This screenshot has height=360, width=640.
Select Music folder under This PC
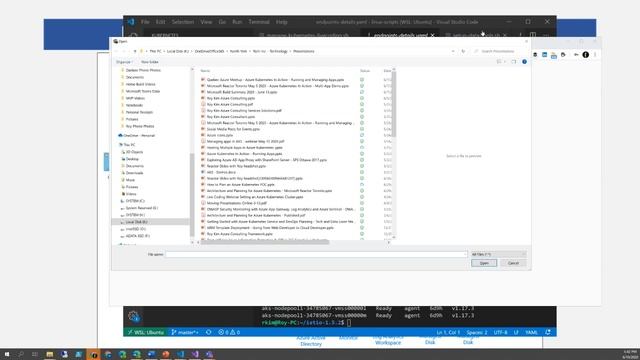coord(130,180)
